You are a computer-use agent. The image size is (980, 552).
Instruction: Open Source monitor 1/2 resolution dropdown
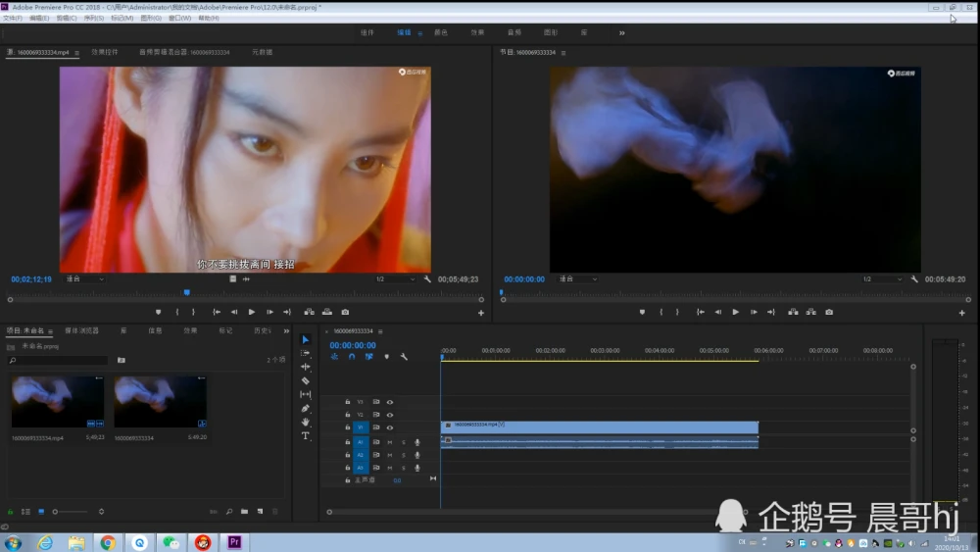(395, 279)
